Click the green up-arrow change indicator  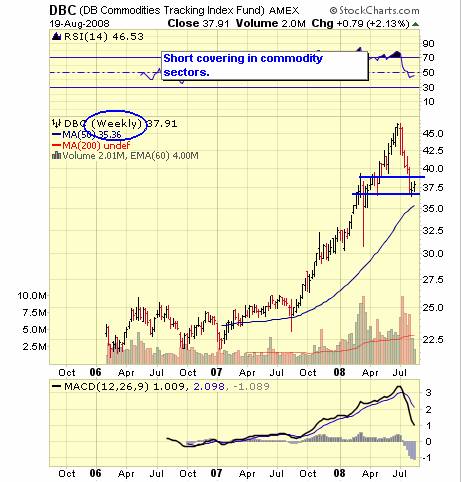pos(415,24)
